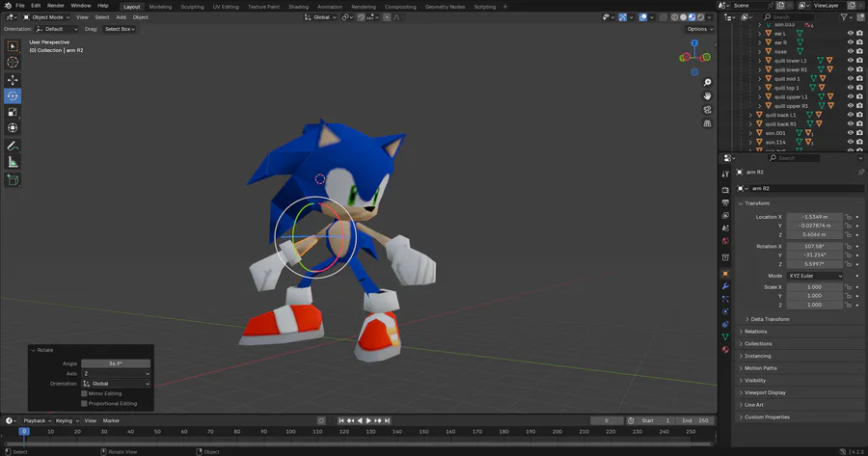Click the Options button in viewport header
This screenshot has width=868, height=456.
[700, 29]
